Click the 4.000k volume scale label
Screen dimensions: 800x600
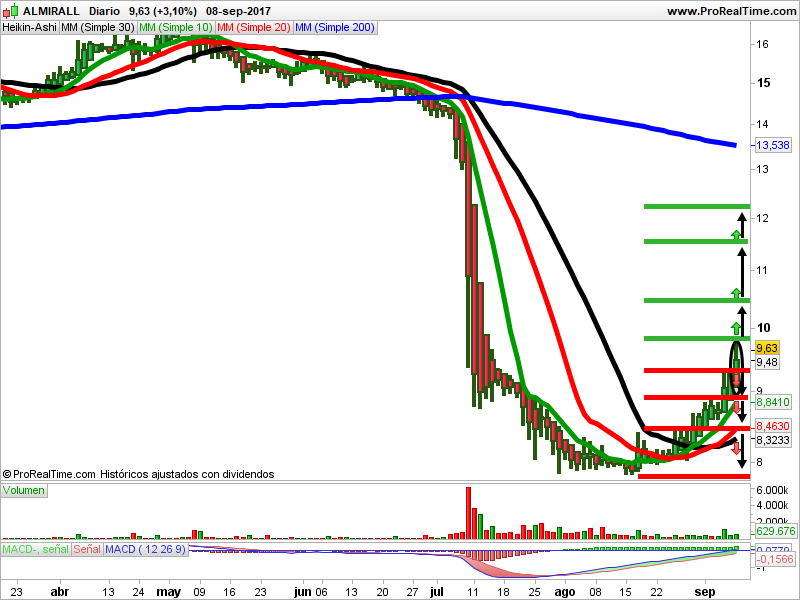coord(772,505)
